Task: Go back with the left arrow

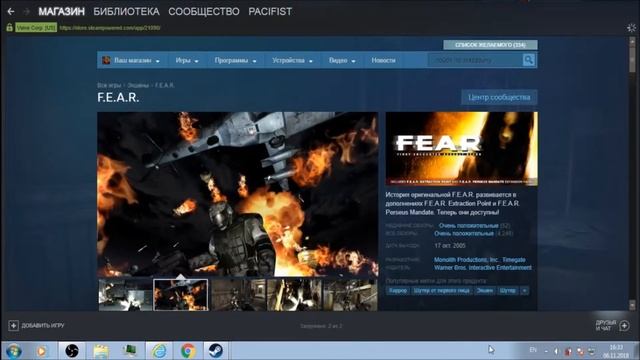Action: (x=11, y=11)
